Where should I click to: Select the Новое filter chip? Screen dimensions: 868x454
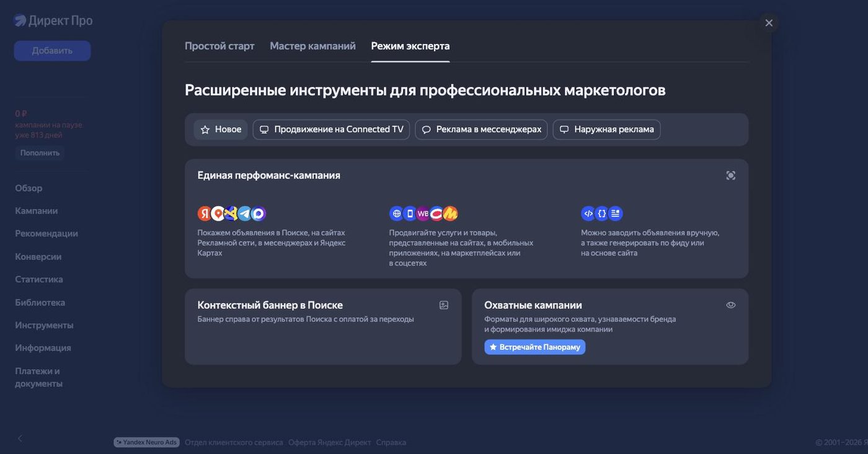[221, 130]
